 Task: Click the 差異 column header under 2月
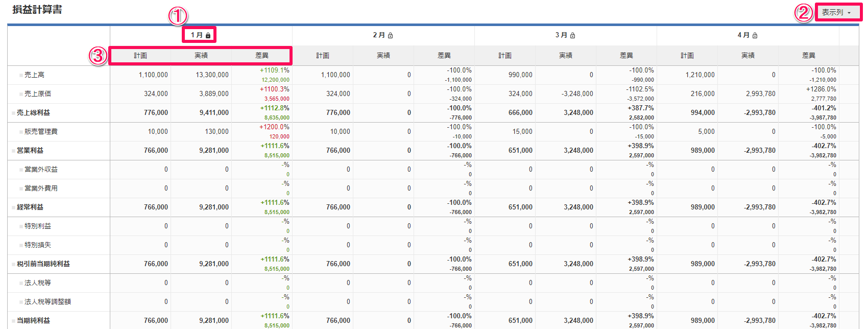point(444,56)
